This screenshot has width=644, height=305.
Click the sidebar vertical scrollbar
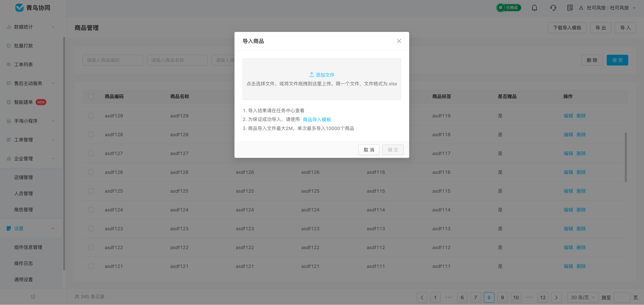(x=64, y=154)
